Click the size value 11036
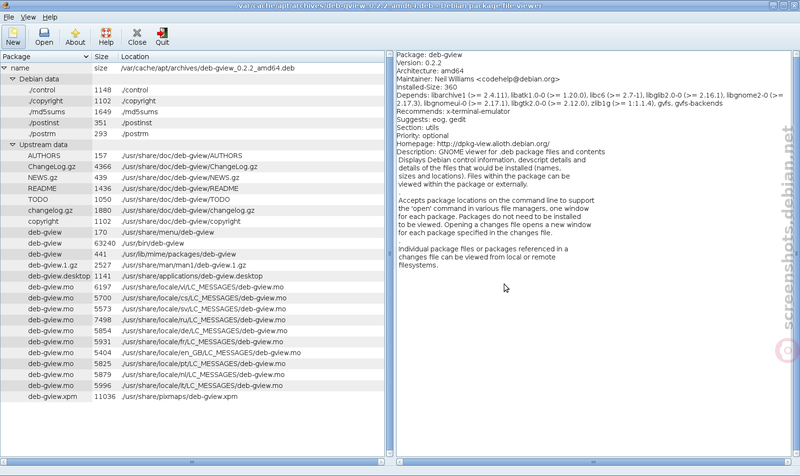This screenshot has width=800, height=476. pos(105,396)
